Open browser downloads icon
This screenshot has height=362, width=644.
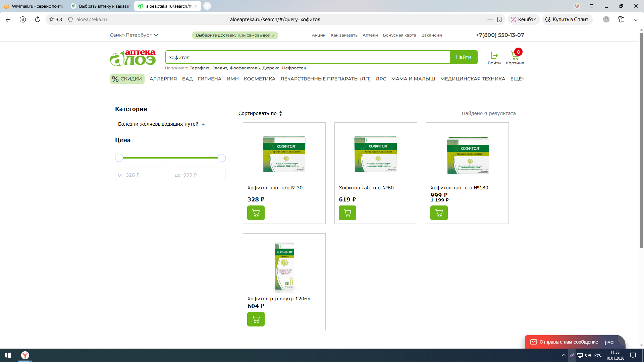pyautogui.click(x=636, y=19)
